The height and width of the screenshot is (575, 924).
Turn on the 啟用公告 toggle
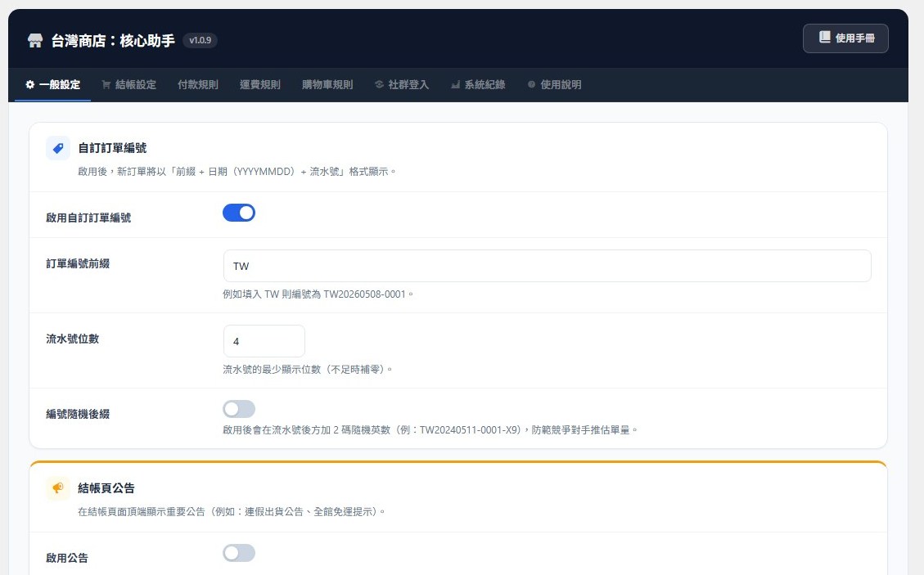(239, 553)
